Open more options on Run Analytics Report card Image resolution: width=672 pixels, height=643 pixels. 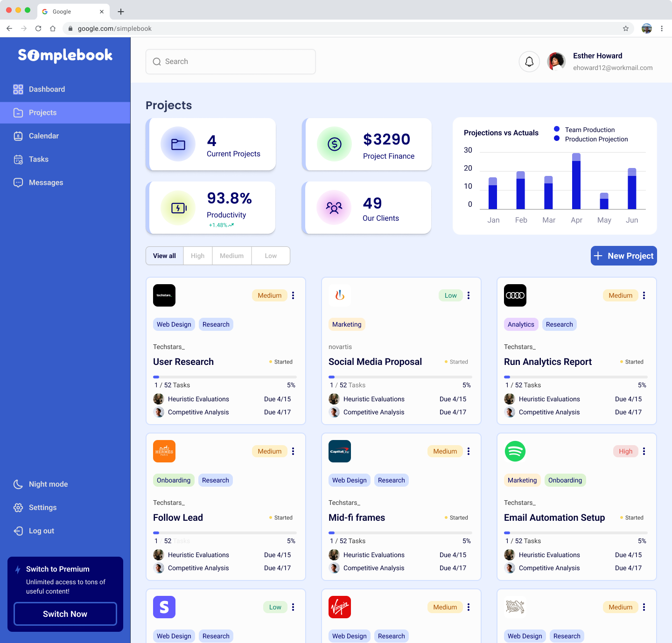pyautogui.click(x=644, y=295)
